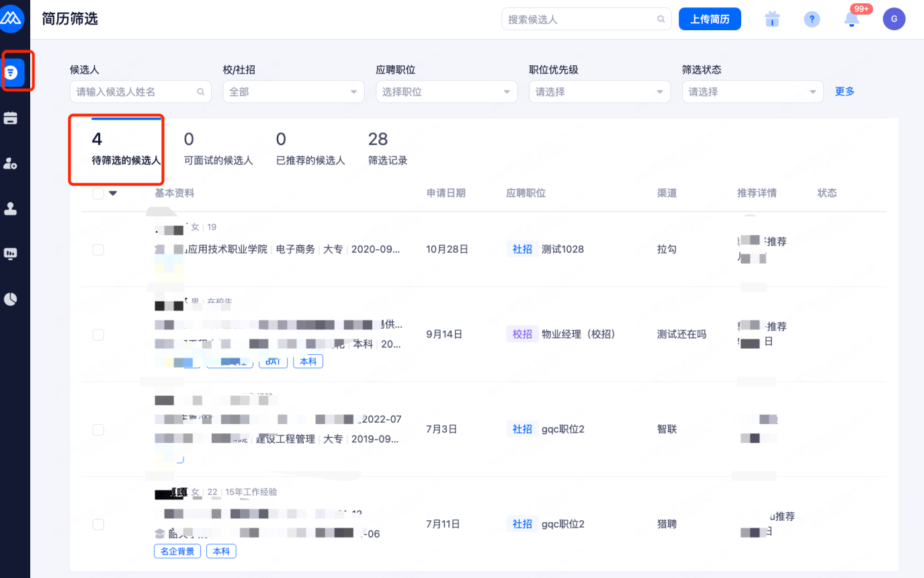Open the notification bell with 99+ badge
This screenshot has height=578, width=924.
[x=851, y=19]
